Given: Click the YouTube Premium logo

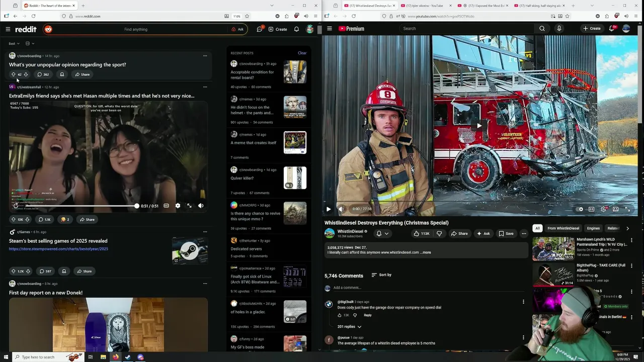Looking at the screenshot, I should (x=351, y=29).
